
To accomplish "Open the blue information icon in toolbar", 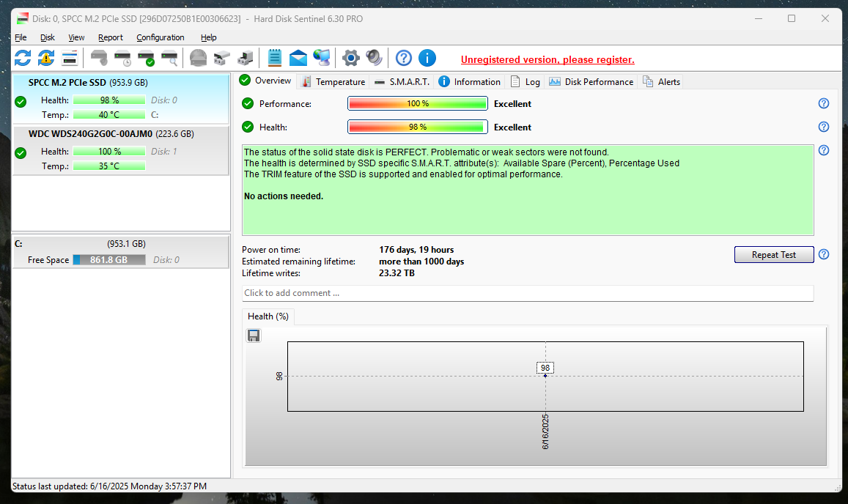I will 427,58.
